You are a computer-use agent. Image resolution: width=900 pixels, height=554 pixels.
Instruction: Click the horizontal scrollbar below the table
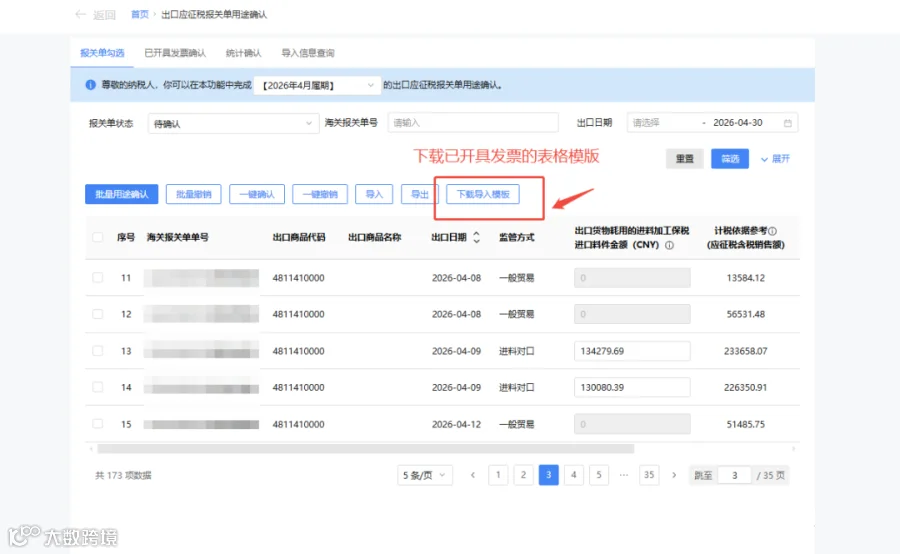[x=366, y=449]
